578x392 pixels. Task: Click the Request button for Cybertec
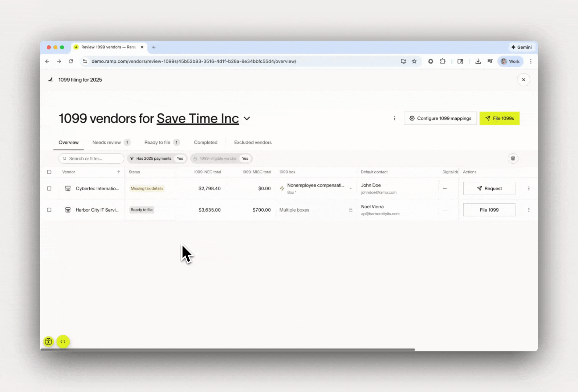pos(489,188)
